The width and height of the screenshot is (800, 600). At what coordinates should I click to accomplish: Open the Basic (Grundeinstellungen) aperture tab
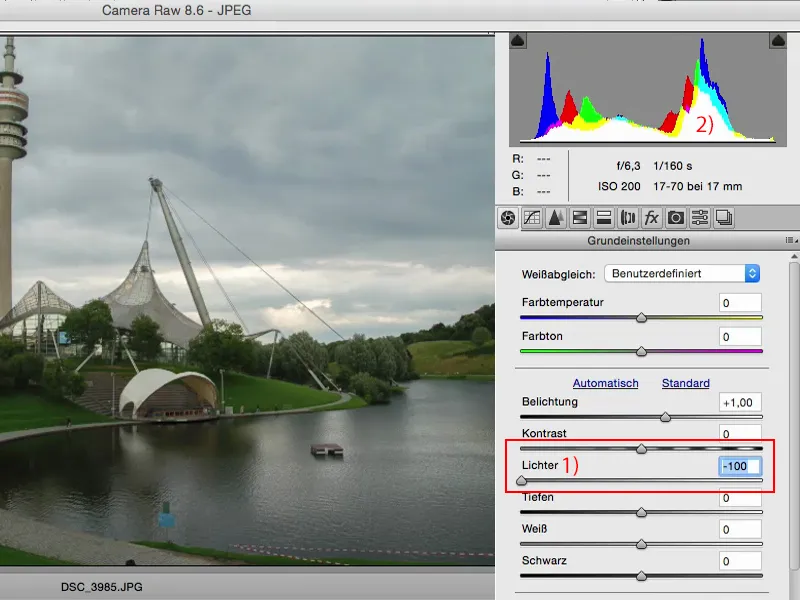pos(508,218)
